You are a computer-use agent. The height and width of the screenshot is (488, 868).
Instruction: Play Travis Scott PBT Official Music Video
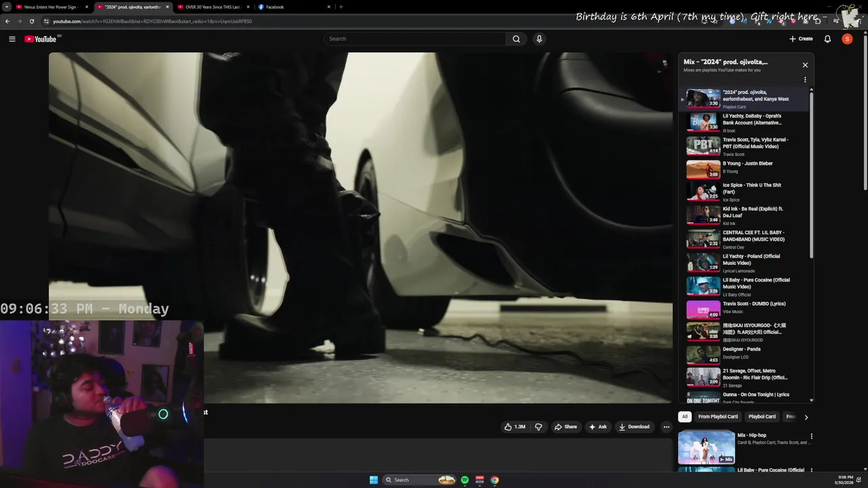(744, 146)
